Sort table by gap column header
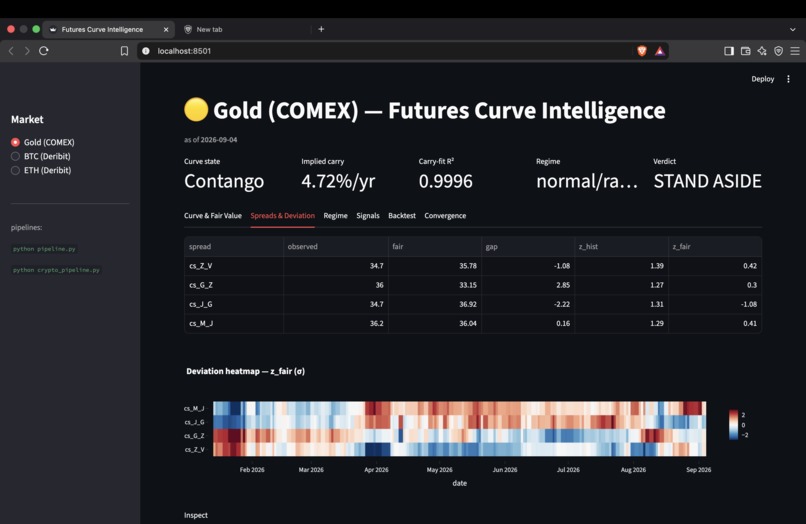 [x=528, y=247]
